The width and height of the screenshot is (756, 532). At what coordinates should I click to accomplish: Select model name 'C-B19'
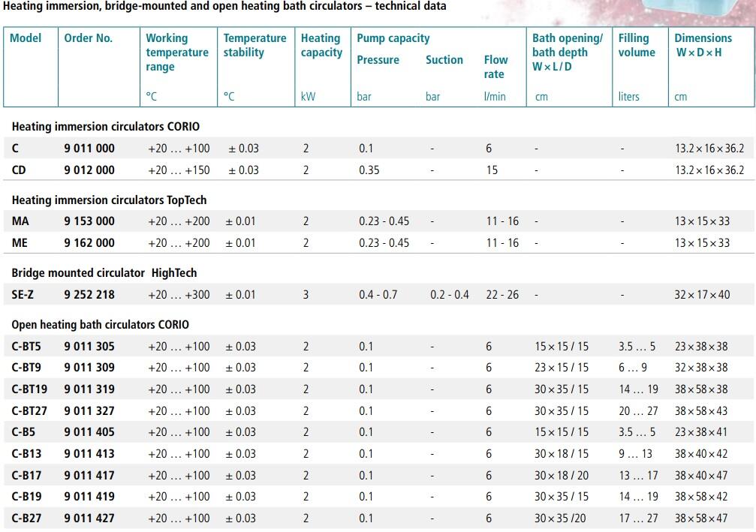[x=26, y=497]
